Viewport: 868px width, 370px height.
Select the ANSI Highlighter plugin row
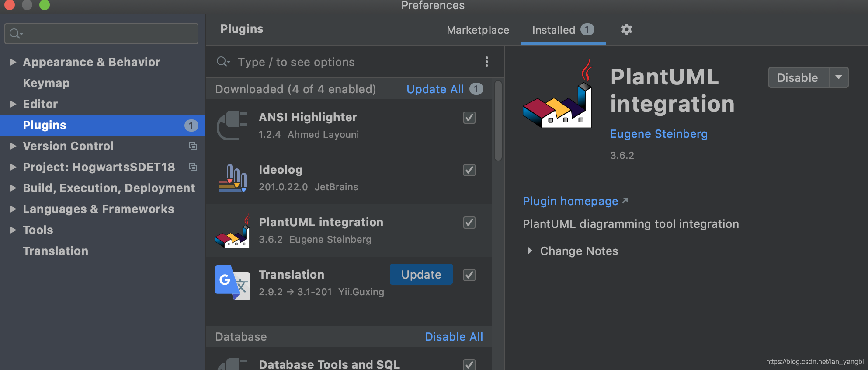[x=349, y=126]
